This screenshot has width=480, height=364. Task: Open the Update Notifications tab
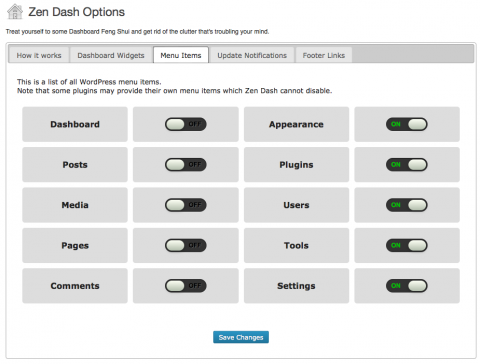point(252,55)
